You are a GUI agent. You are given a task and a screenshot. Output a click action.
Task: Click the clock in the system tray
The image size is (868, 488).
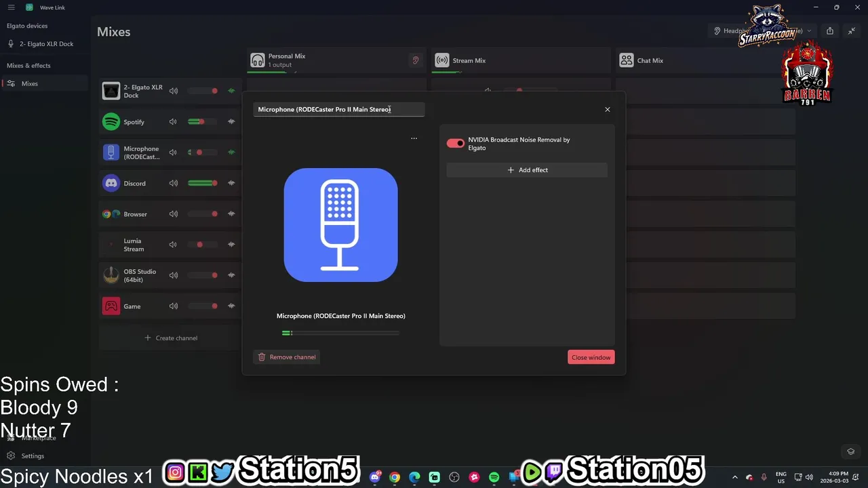(x=834, y=477)
